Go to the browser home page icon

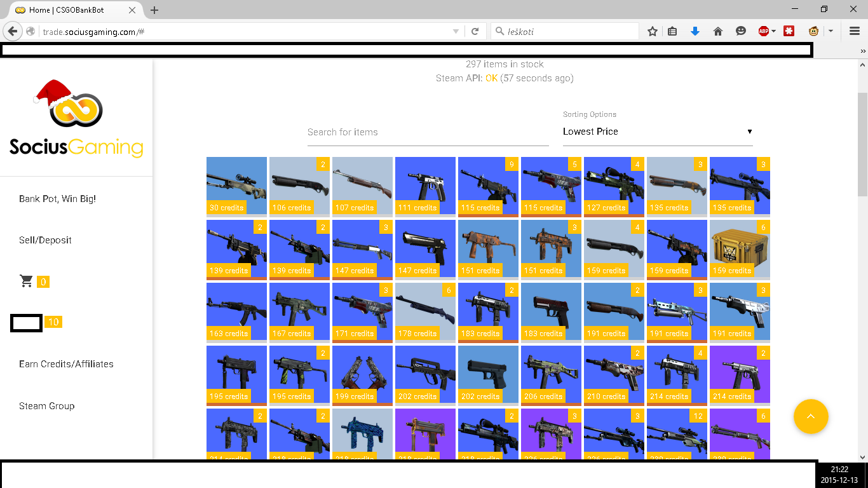coord(718,31)
